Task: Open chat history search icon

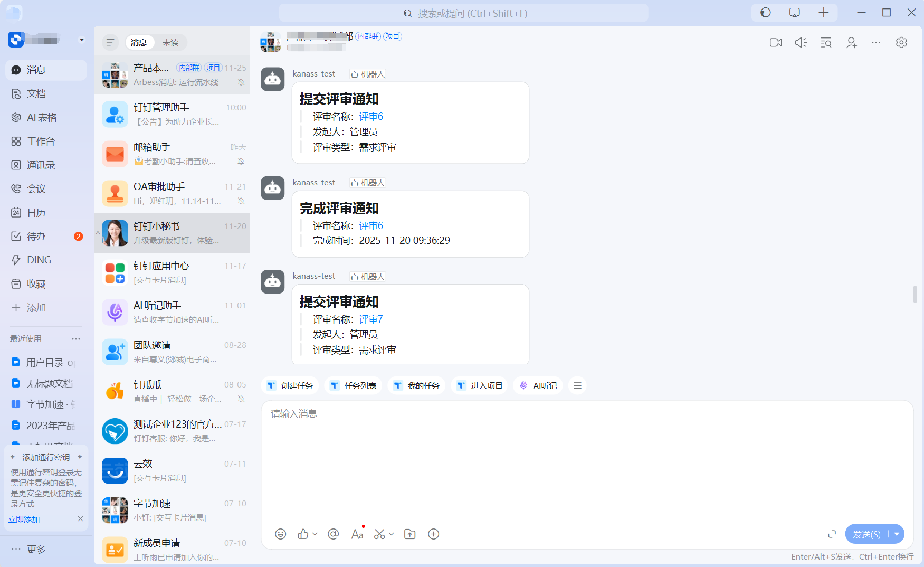Action: tap(826, 43)
